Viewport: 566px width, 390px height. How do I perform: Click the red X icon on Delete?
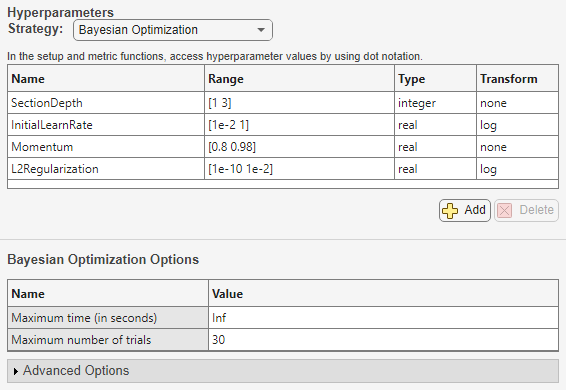click(505, 211)
